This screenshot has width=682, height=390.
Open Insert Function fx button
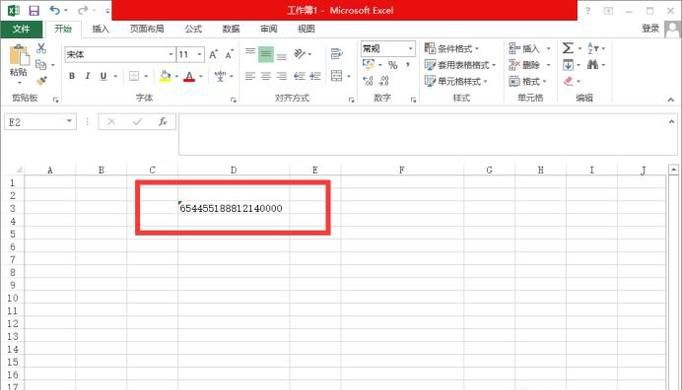[163, 122]
